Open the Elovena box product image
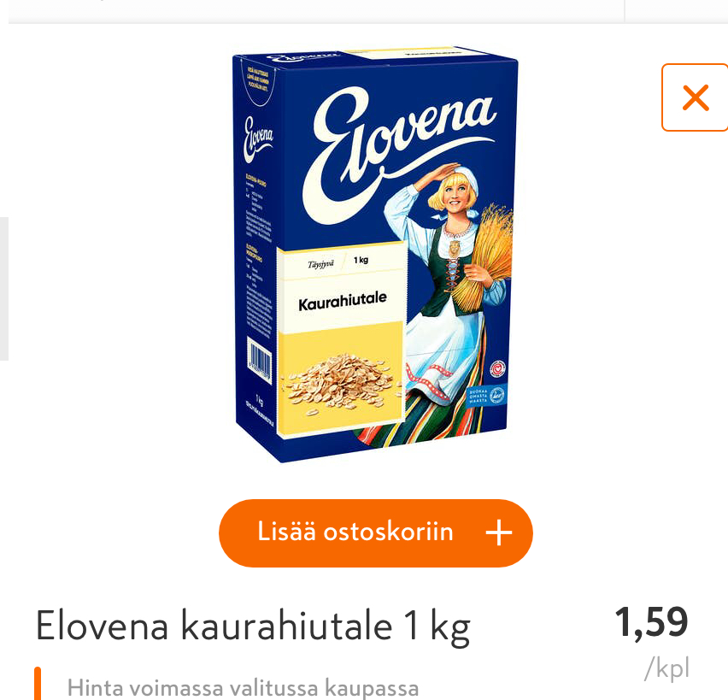 click(x=374, y=254)
